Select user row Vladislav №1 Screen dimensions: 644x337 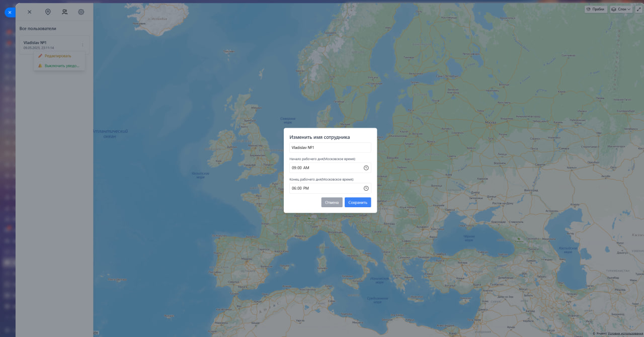click(x=54, y=45)
